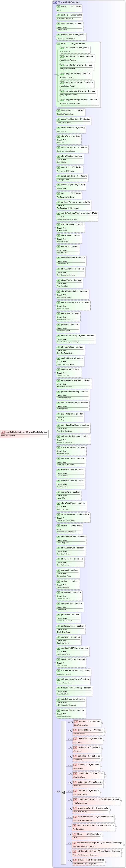The height and width of the screenshot is (868, 126).
Task: Expand the chartFormats element
Action: click(x=110, y=810)
